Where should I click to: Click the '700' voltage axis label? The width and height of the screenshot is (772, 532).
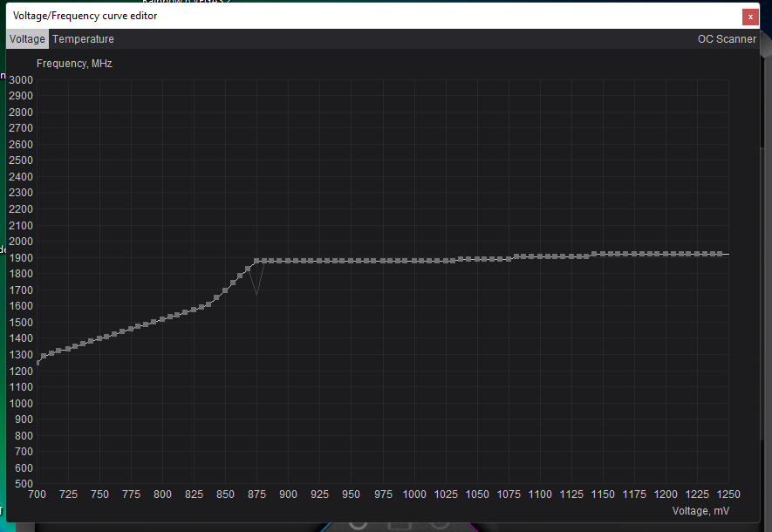(37, 494)
